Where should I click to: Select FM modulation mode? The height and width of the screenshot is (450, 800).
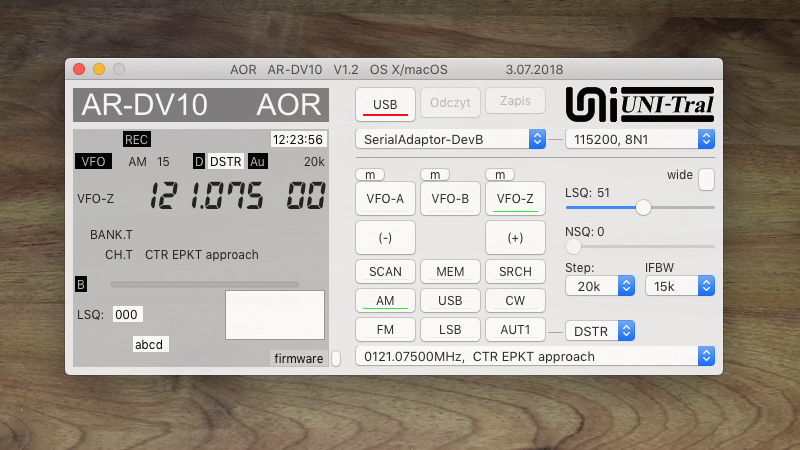pos(385,330)
